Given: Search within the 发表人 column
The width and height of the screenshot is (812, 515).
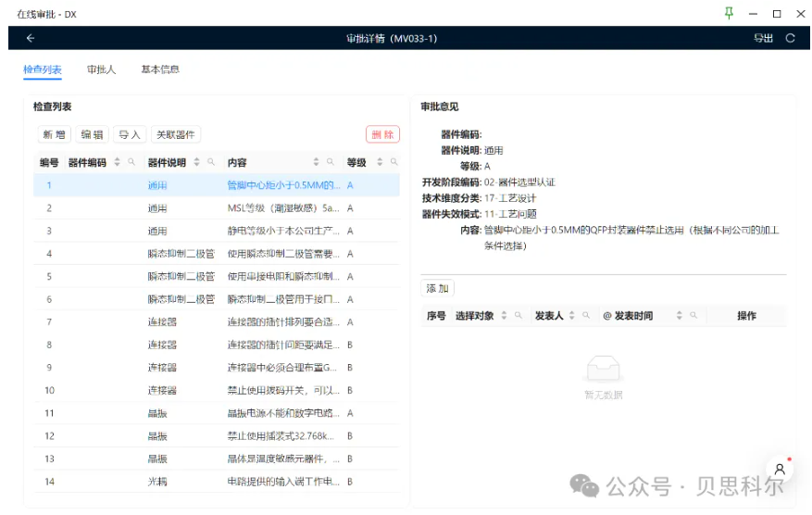Looking at the screenshot, I should [x=586, y=316].
